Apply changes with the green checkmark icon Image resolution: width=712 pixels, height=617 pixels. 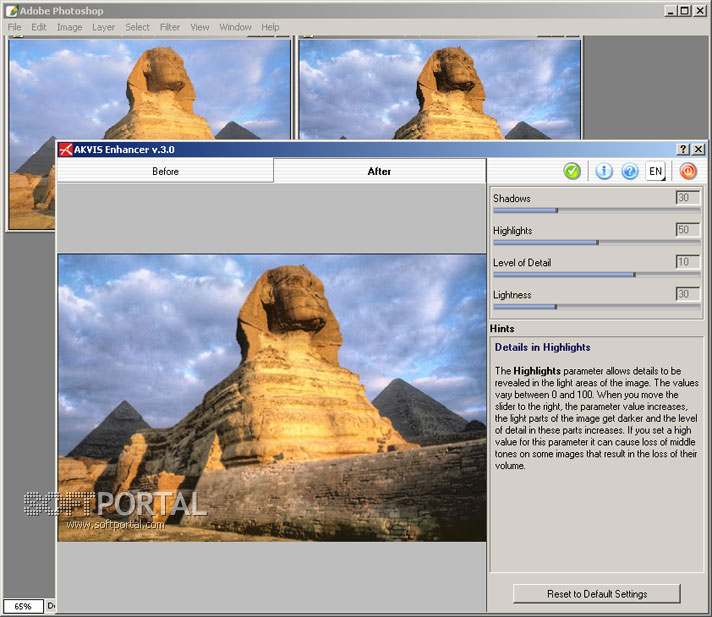572,171
